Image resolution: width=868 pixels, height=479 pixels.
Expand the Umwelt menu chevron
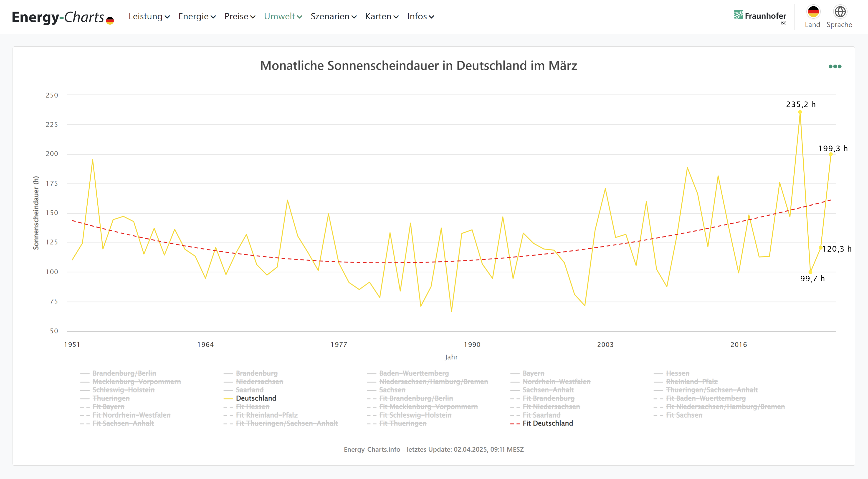pyautogui.click(x=300, y=17)
